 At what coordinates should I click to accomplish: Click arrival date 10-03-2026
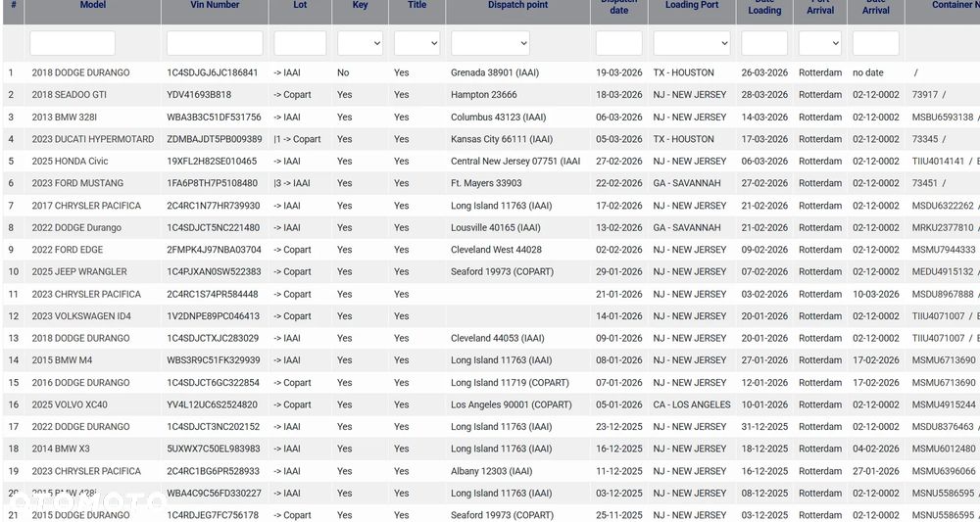point(875,294)
